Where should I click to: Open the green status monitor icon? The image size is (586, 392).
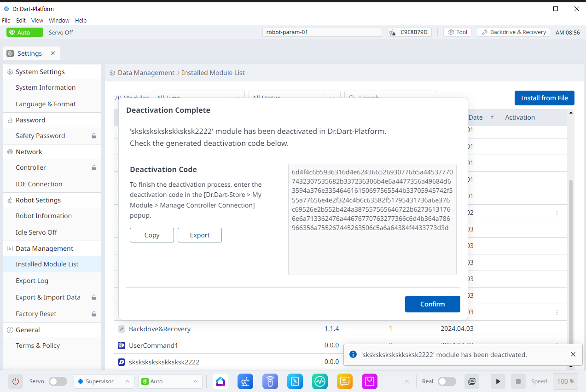pos(319,381)
